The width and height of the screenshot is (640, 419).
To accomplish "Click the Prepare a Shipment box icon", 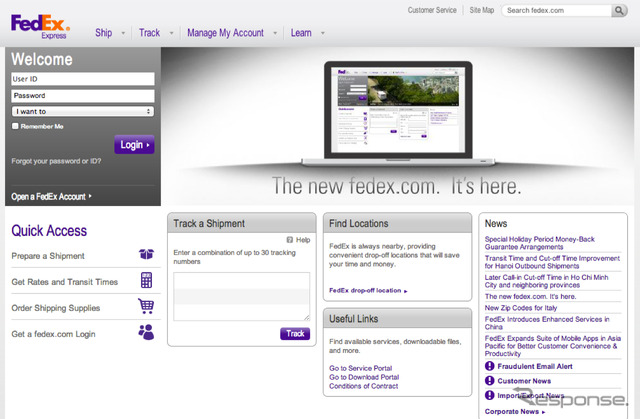I will [146, 254].
